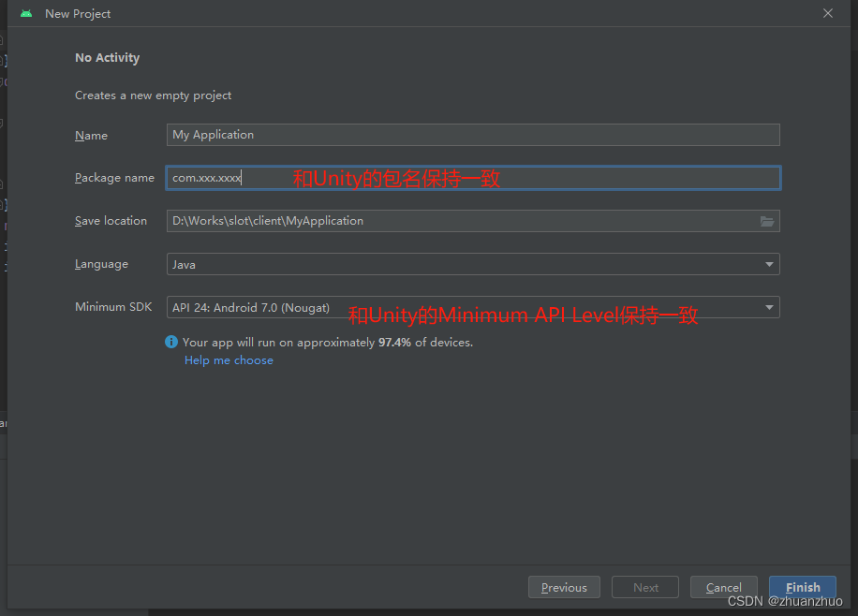Focus the Package name input field

(x=473, y=178)
